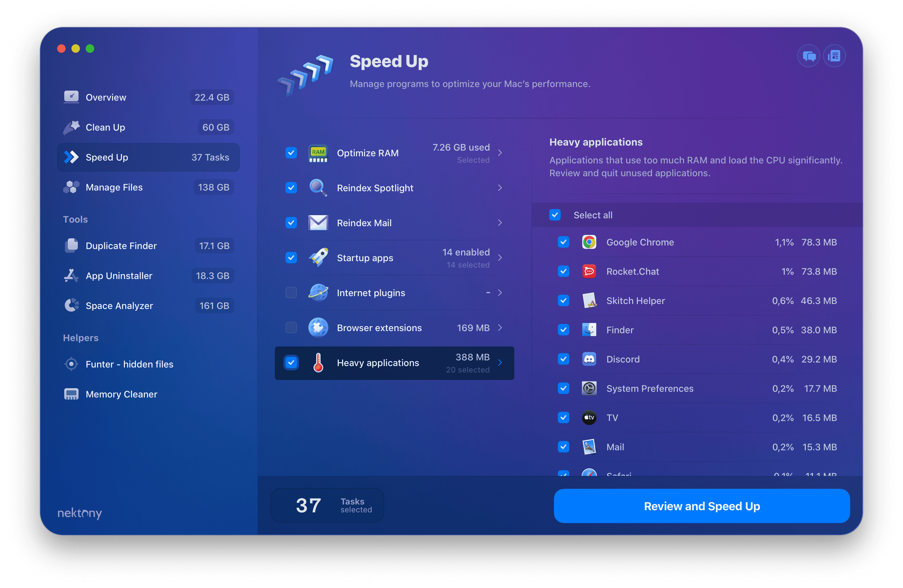Click the Startup apps rocket icon
The width and height of the screenshot is (903, 588).
click(319, 257)
